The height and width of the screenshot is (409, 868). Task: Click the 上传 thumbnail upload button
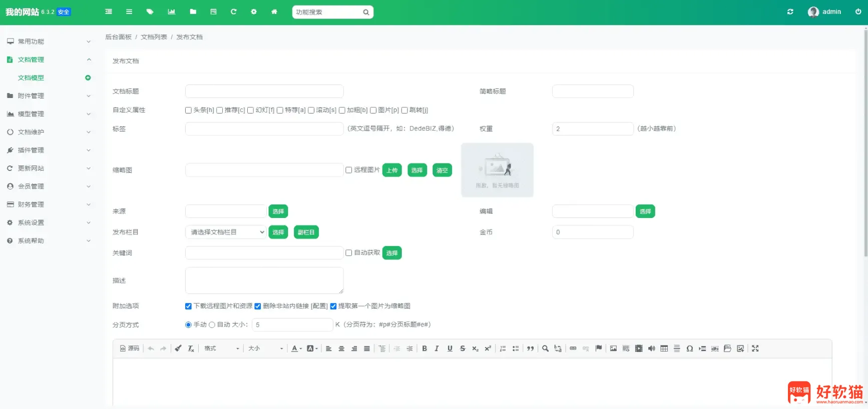pos(392,170)
